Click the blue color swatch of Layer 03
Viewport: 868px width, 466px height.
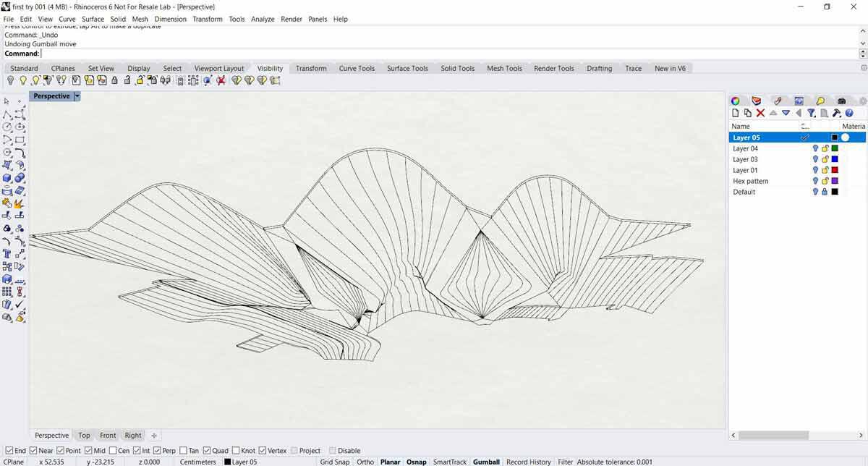click(835, 159)
